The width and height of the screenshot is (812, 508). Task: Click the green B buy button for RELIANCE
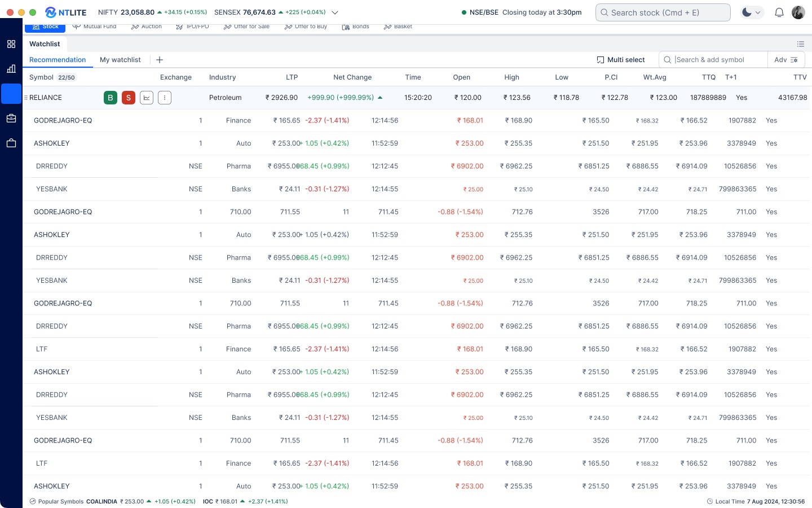click(x=111, y=98)
